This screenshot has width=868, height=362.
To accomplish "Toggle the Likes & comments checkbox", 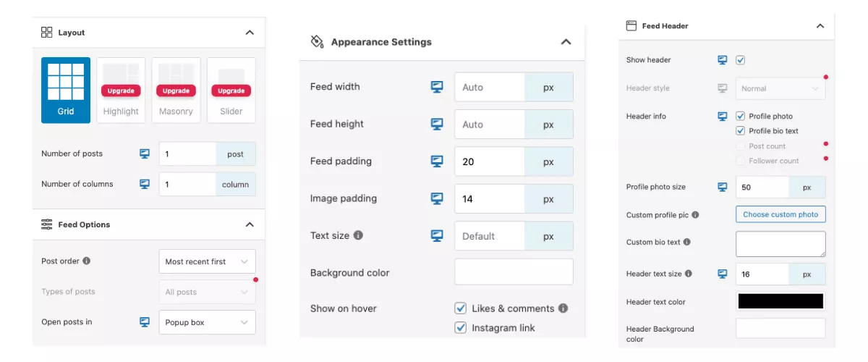I will tap(461, 308).
